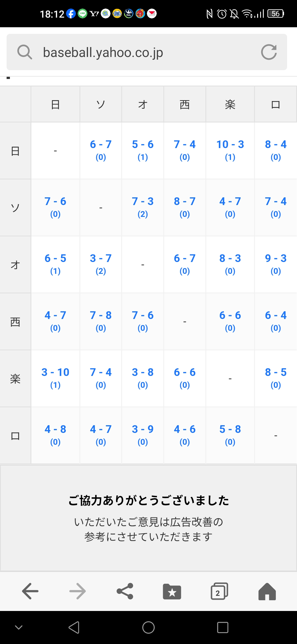Tap the search magnifier icon
Viewport: 297px width, 644px height.
(25, 52)
